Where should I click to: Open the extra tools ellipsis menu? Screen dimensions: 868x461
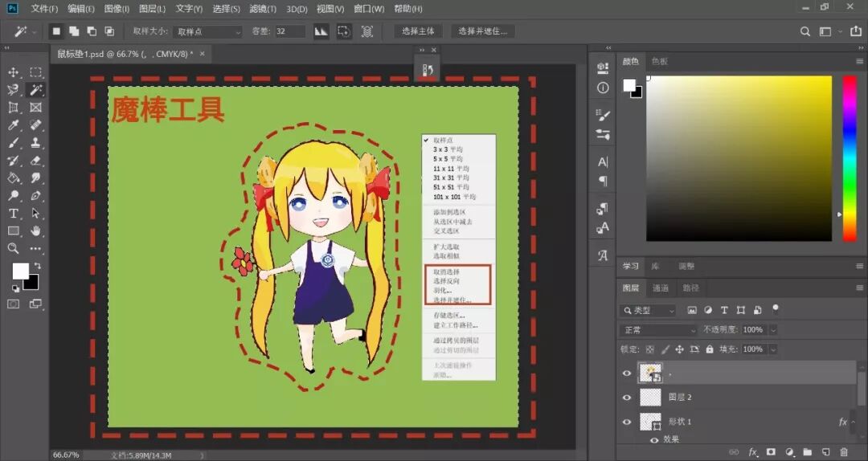[x=35, y=248]
